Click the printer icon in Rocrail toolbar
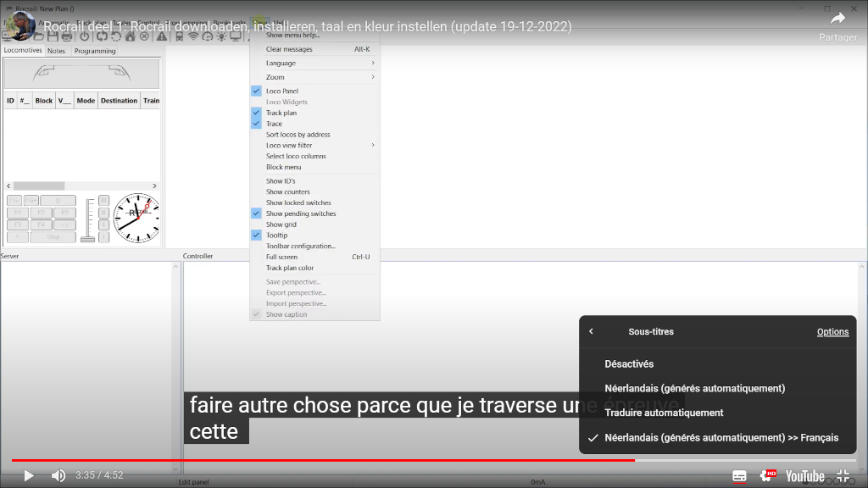 [x=67, y=36]
